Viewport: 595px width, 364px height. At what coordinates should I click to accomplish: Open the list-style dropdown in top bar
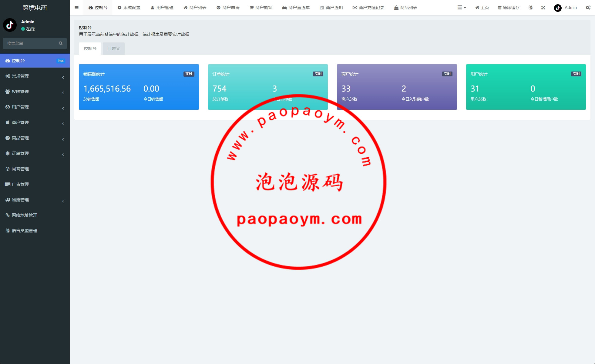(x=462, y=8)
